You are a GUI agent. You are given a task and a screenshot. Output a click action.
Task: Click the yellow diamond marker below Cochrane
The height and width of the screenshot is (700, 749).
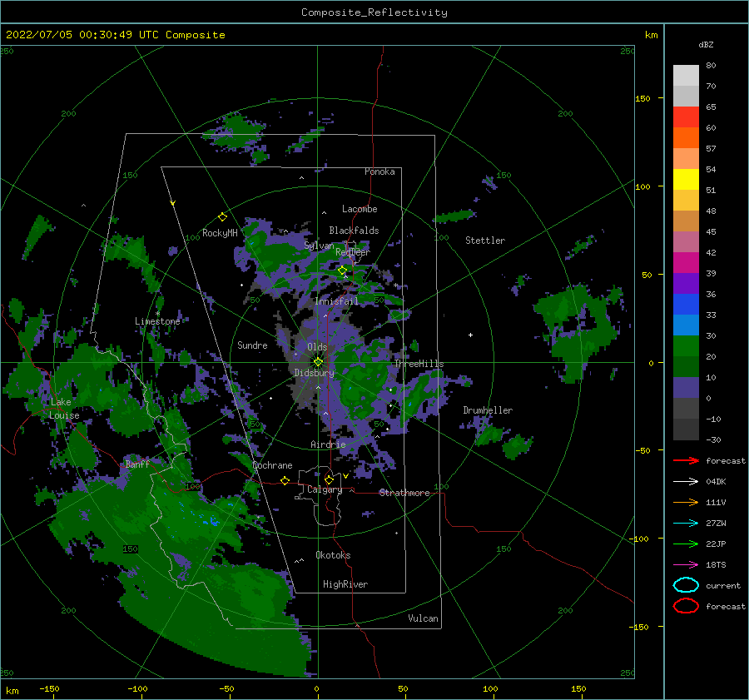point(285,480)
